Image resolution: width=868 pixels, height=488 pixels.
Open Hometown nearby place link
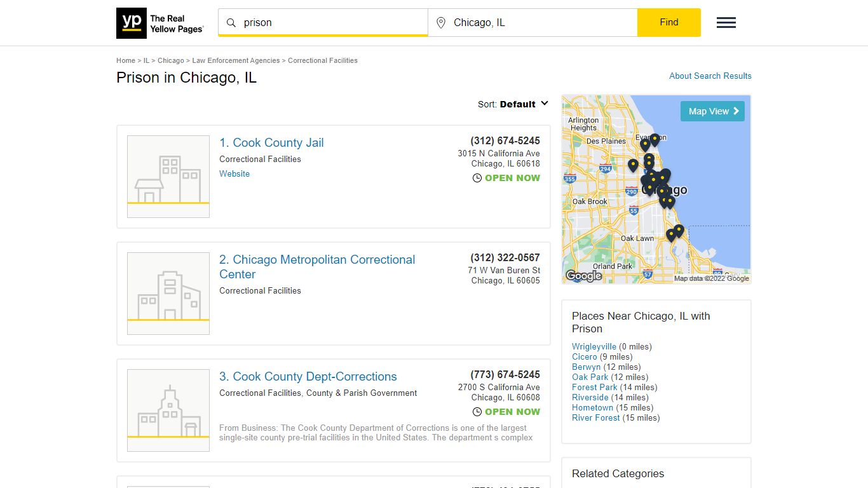coord(593,407)
